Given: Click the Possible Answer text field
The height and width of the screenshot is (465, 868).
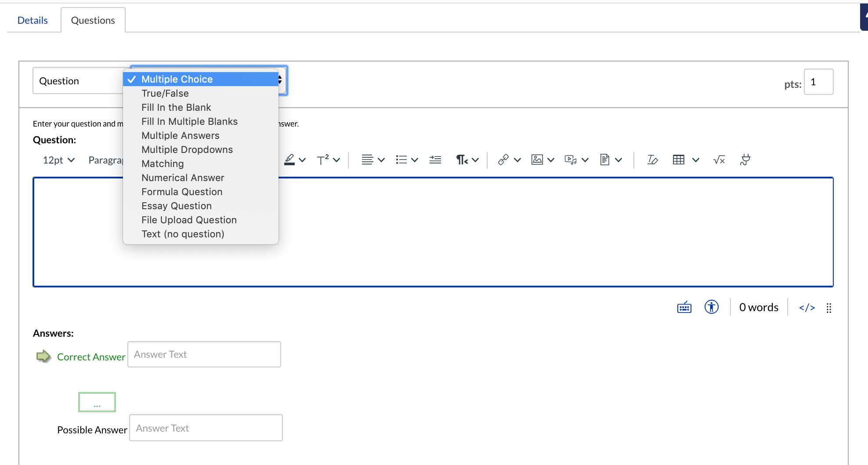Looking at the screenshot, I should click(206, 428).
